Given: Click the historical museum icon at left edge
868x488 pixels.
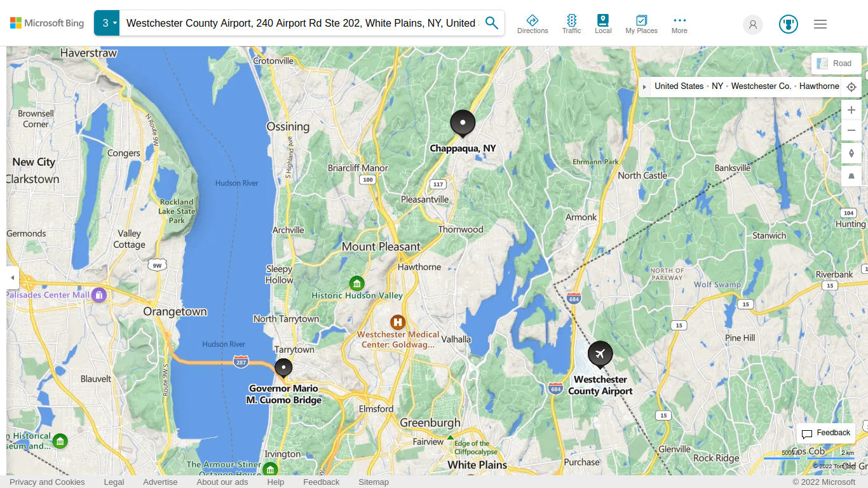Looking at the screenshot, I should tap(60, 441).
